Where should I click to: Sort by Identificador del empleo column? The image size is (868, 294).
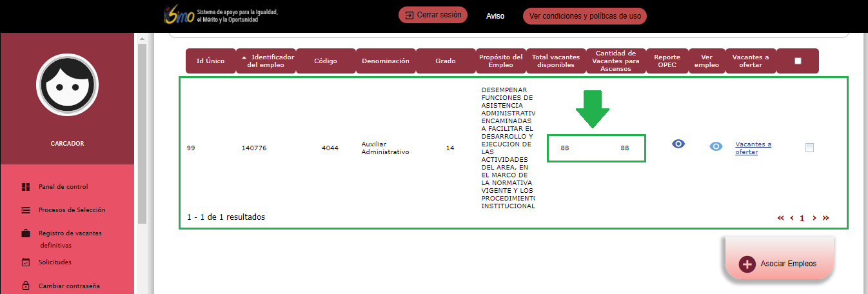[266, 61]
